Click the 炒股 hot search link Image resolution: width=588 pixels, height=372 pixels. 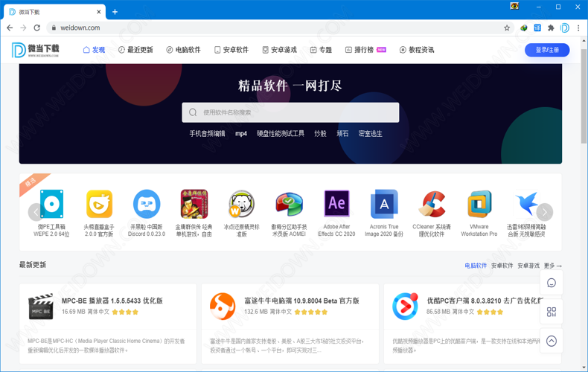pyautogui.click(x=320, y=133)
